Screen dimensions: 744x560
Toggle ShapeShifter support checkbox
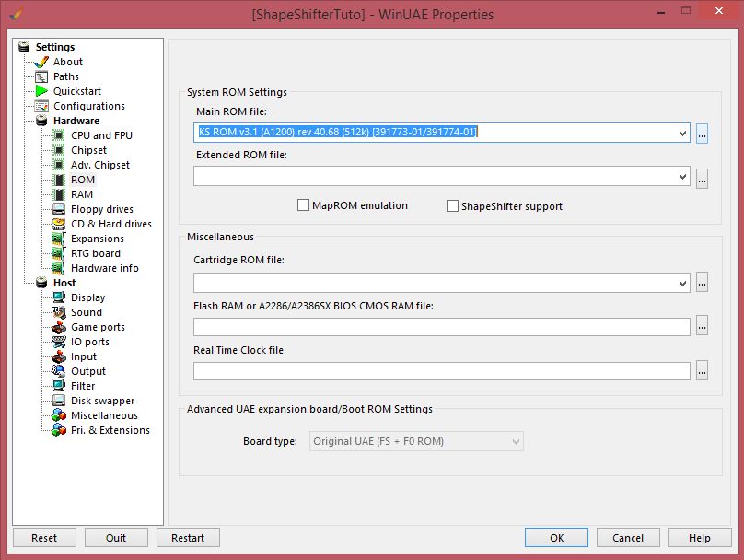click(452, 206)
